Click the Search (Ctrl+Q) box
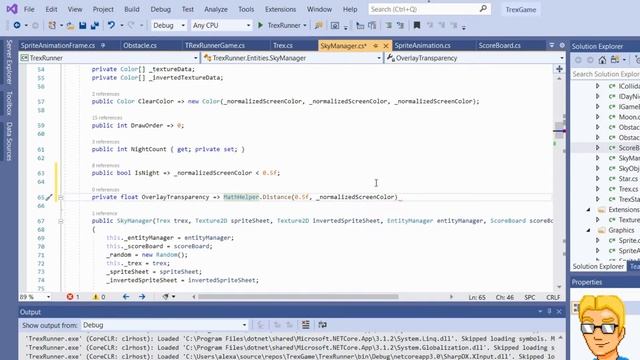 click(429, 9)
